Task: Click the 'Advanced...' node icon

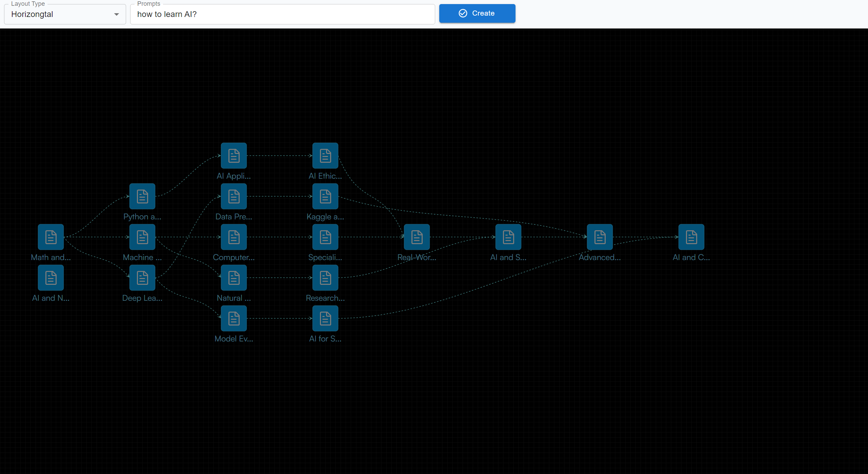Action: coord(600,237)
